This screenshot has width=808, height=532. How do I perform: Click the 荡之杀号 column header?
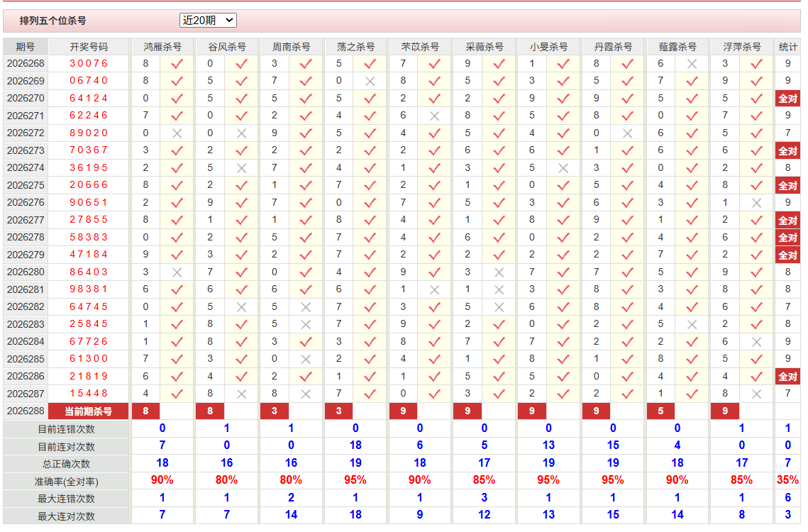[355, 47]
